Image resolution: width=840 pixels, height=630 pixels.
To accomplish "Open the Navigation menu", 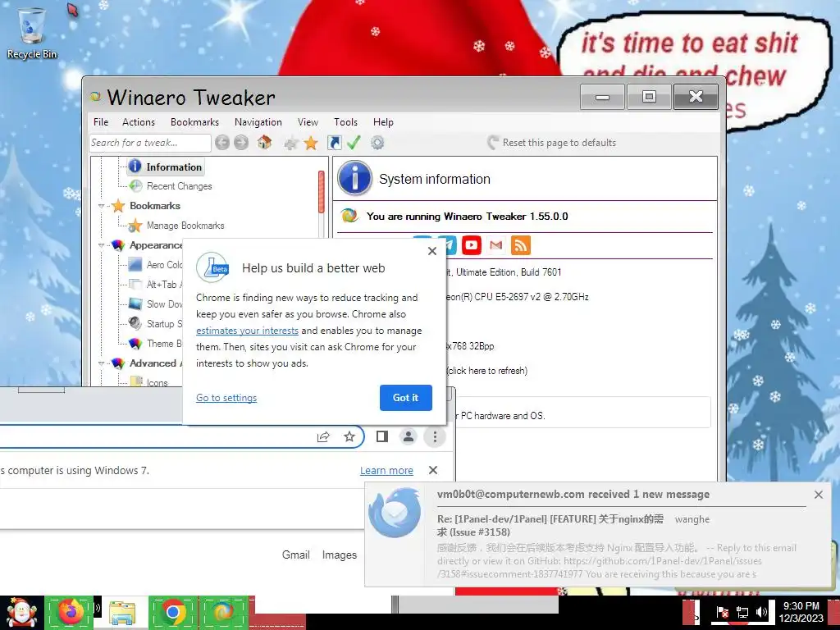I will coord(258,122).
